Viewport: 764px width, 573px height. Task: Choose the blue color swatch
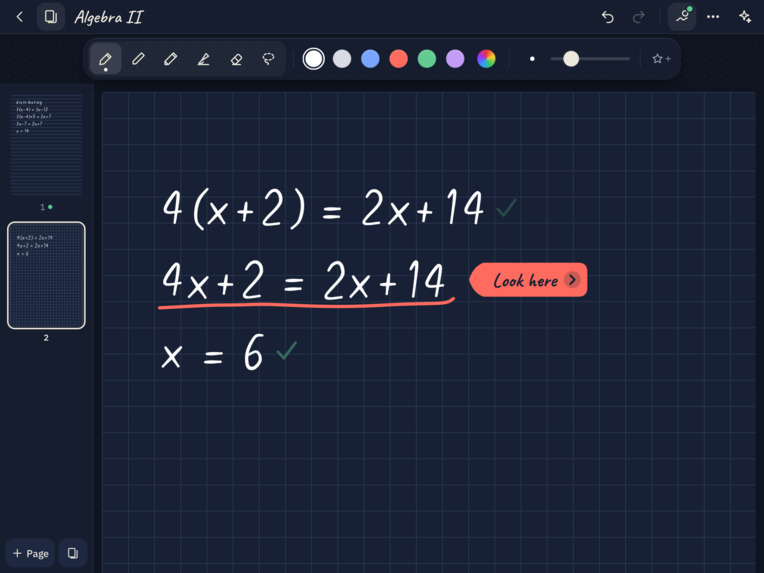370,59
